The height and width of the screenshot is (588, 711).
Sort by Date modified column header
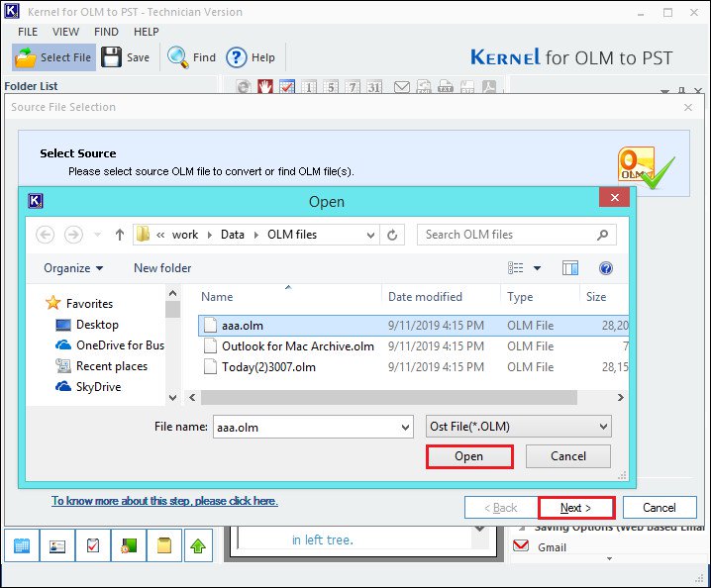click(425, 297)
